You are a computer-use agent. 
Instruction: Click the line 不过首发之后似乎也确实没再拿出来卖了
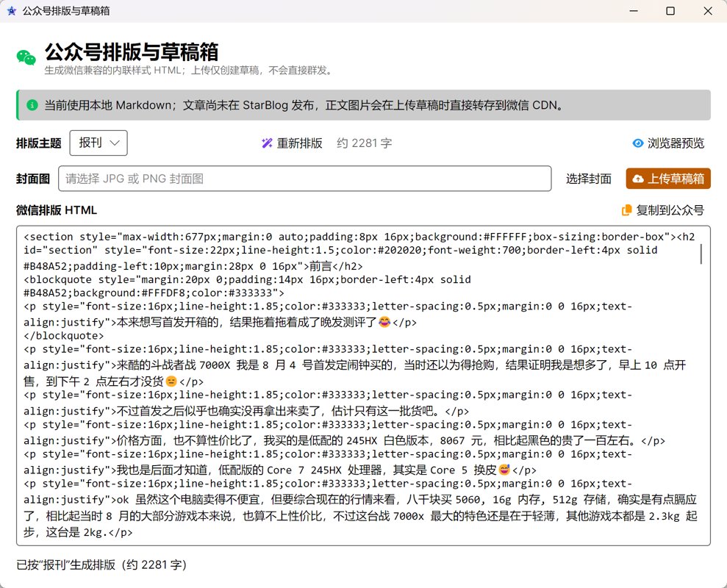(246, 412)
